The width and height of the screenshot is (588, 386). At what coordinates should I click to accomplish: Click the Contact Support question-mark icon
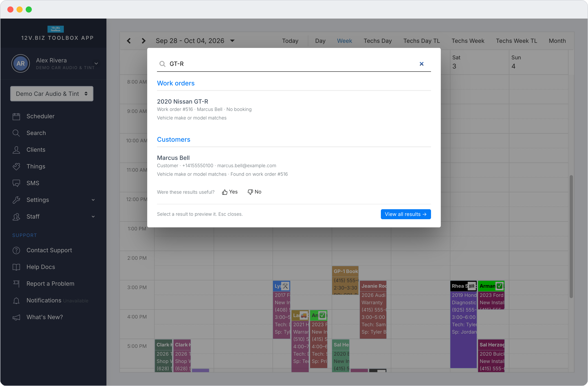click(16, 250)
